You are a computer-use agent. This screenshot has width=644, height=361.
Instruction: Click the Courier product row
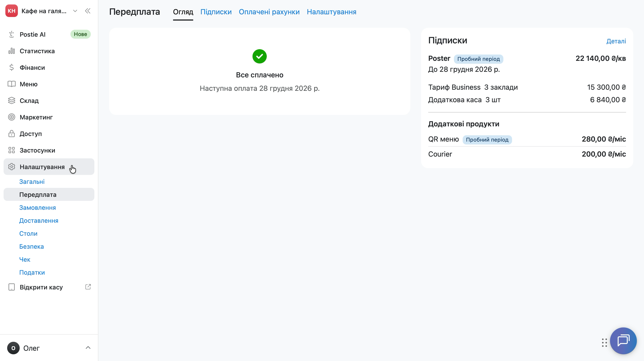pyautogui.click(x=527, y=154)
